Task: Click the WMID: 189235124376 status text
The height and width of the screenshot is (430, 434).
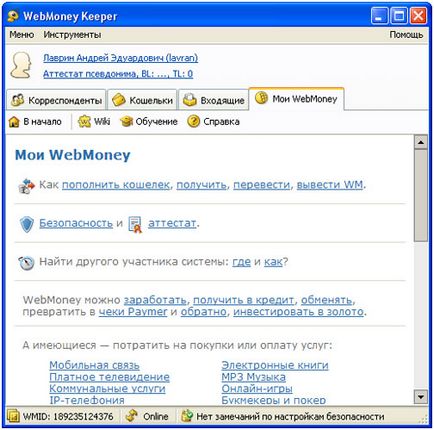Action: point(68,416)
